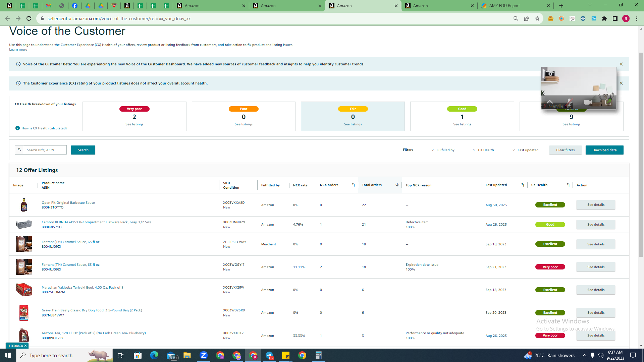
Task: Open Gravy Train Dry Dog Food link
Action: coord(92,310)
